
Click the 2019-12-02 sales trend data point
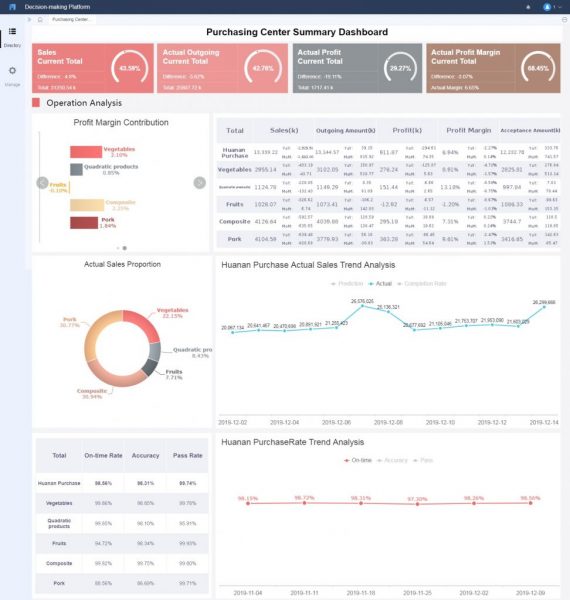tap(233, 333)
